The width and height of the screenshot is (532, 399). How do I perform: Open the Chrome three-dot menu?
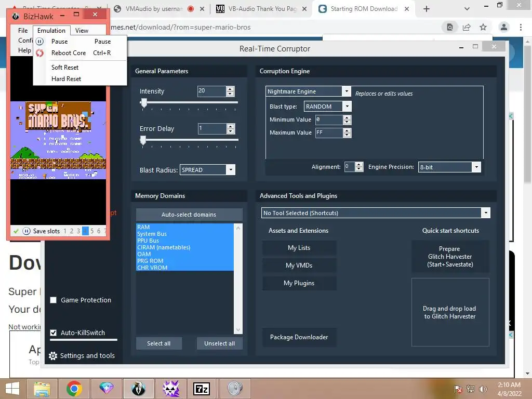click(521, 27)
